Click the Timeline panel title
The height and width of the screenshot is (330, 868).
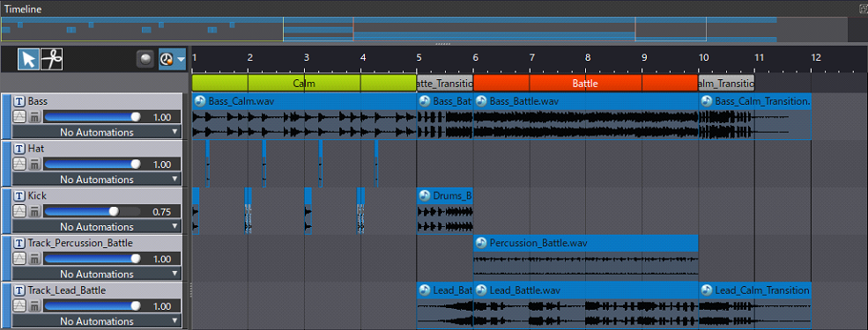click(23, 10)
